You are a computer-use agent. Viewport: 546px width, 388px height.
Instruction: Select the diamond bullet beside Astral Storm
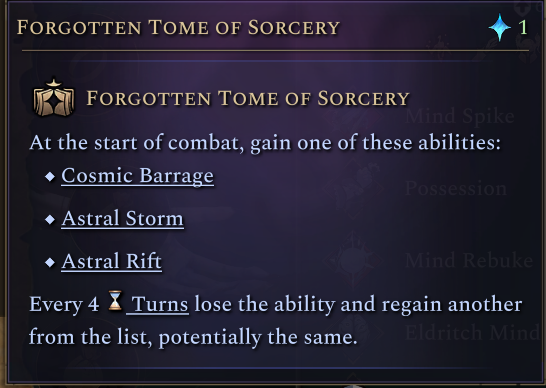coord(50,219)
